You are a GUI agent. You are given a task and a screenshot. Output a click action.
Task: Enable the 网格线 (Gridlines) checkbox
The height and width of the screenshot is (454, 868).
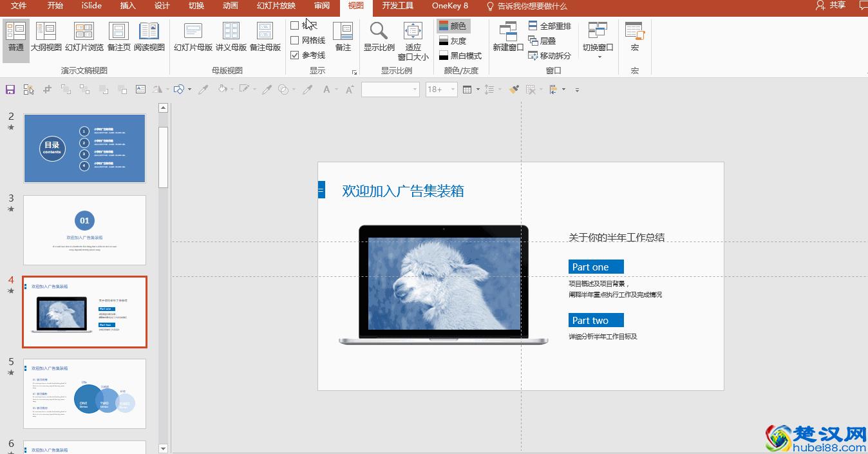pyautogui.click(x=295, y=40)
